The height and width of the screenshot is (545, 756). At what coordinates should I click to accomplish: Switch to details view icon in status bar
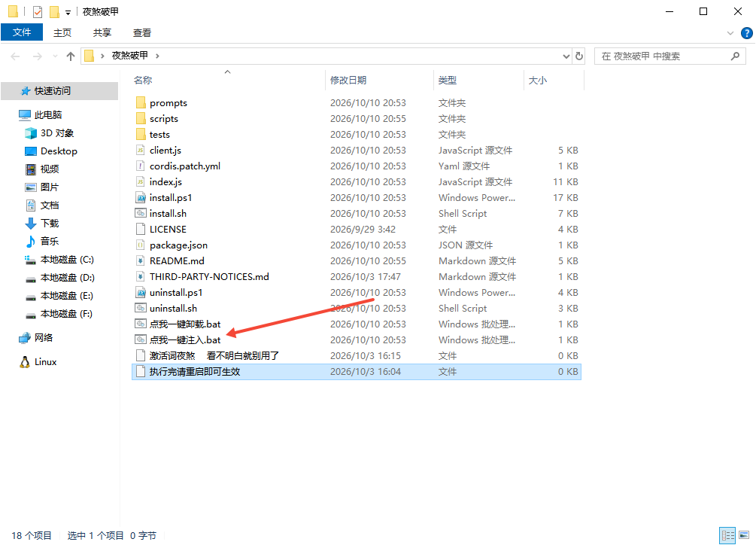tap(727, 535)
